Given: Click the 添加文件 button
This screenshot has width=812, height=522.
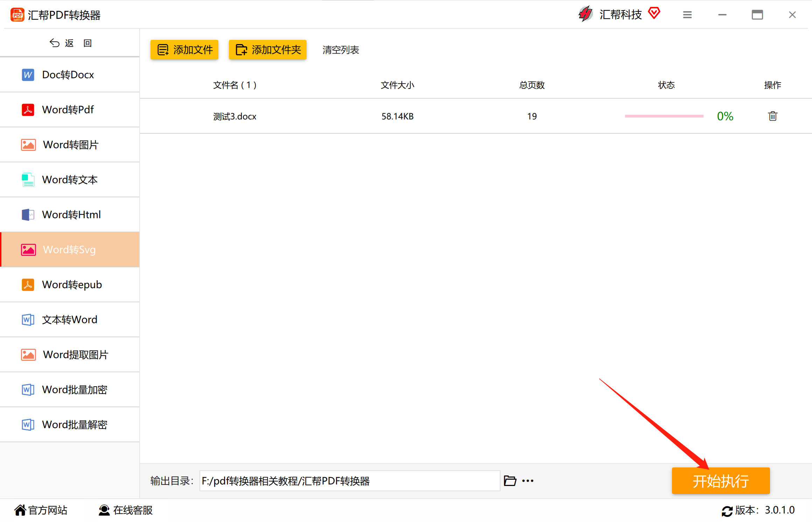Looking at the screenshot, I should (x=184, y=50).
